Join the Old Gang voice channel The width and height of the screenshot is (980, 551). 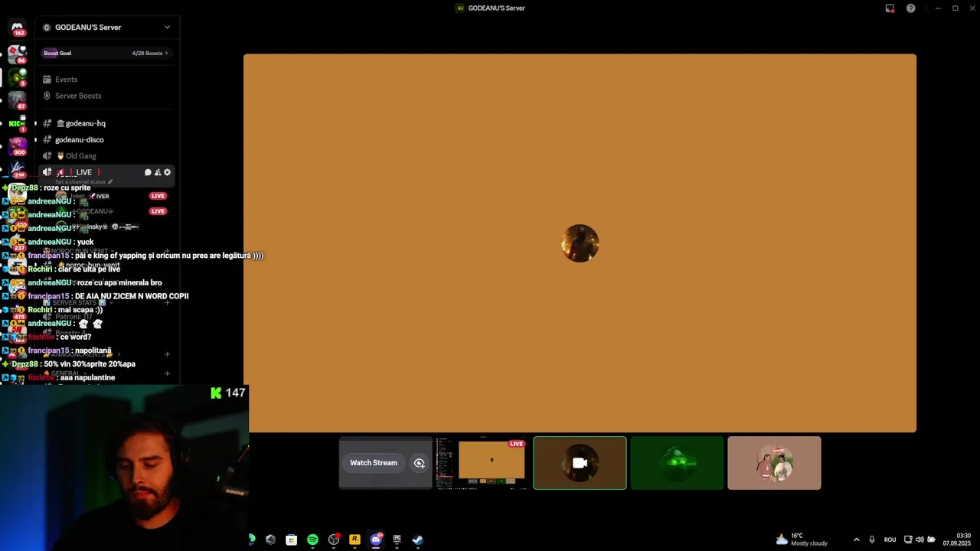(80, 156)
